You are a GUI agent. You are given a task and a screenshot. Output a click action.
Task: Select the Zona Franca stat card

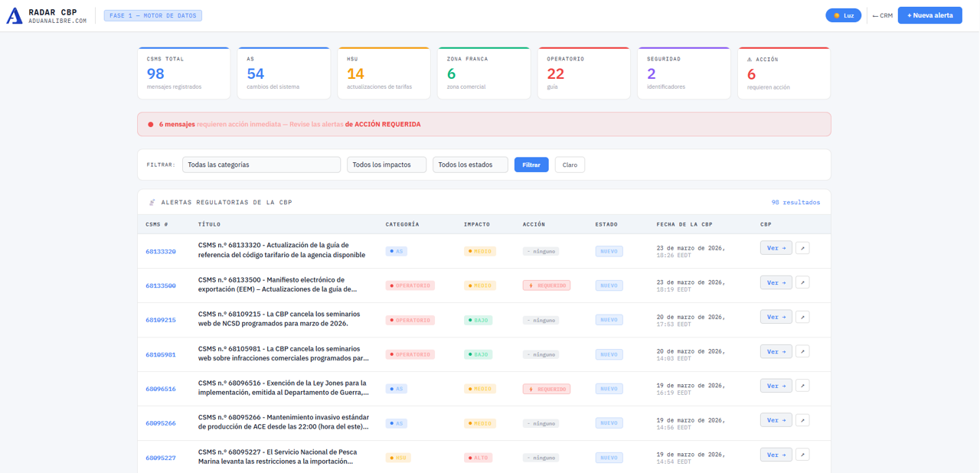tap(484, 73)
